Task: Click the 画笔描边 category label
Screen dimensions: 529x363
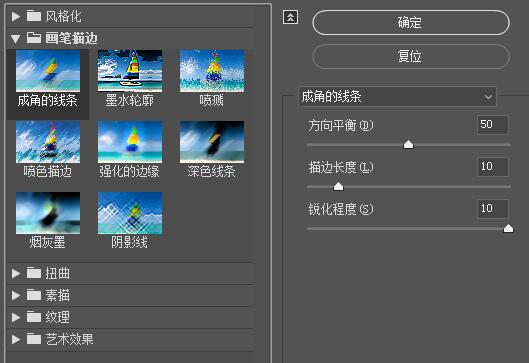Action: [72, 38]
